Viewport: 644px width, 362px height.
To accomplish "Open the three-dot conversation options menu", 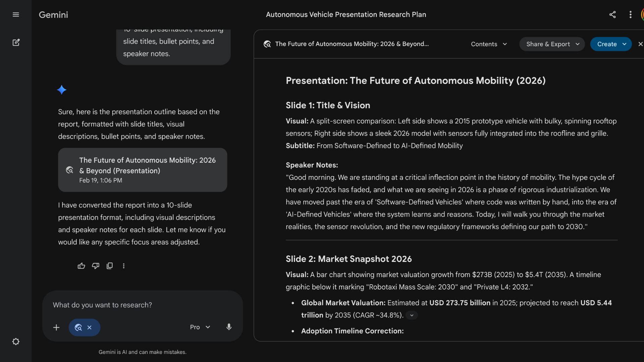I will [631, 15].
